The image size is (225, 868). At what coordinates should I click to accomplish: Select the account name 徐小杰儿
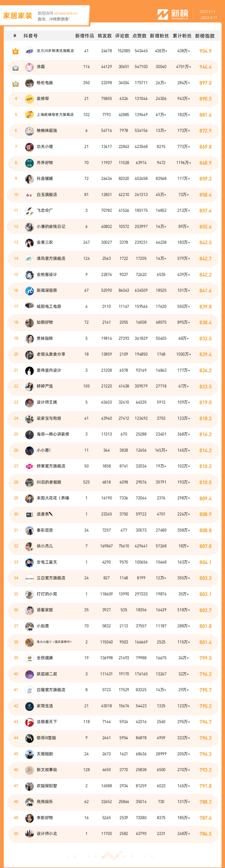tap(45, 546)
